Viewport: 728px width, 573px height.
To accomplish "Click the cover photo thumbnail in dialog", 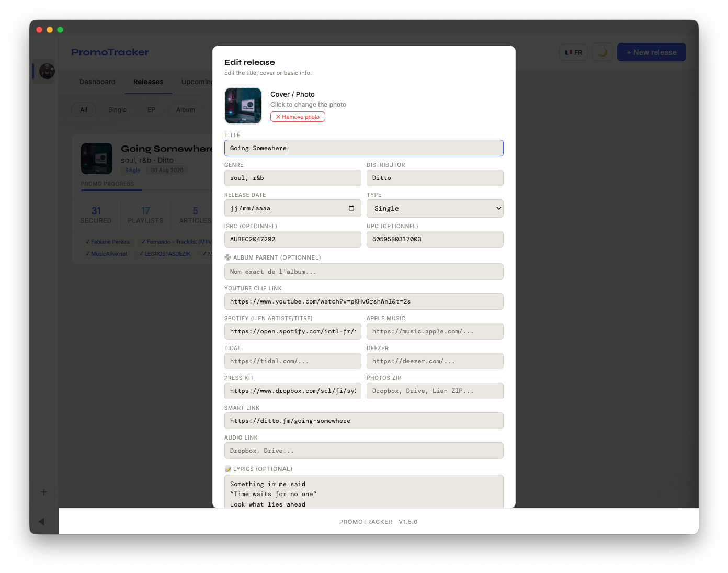I will click(x=243, y=106).
